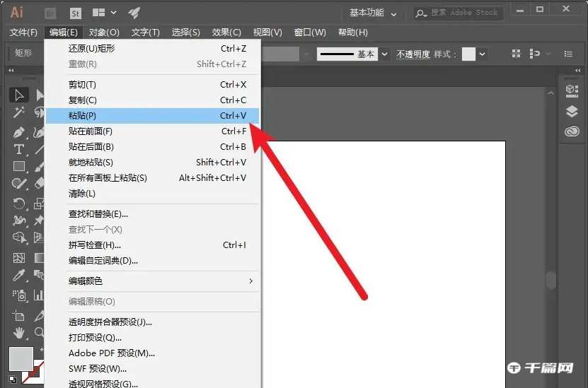Choose 剪切(T) from the menu
The height and width of the screenshot is (388, 588).
(x=153, y=85)
